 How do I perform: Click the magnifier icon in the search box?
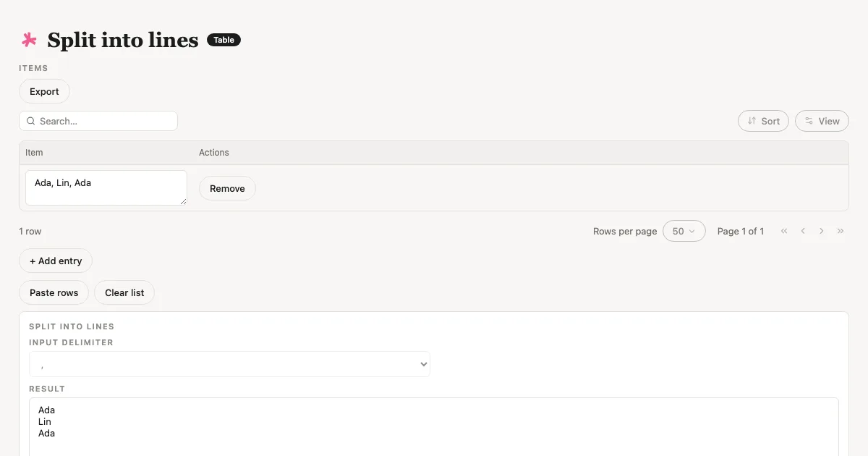pos(30,121)
